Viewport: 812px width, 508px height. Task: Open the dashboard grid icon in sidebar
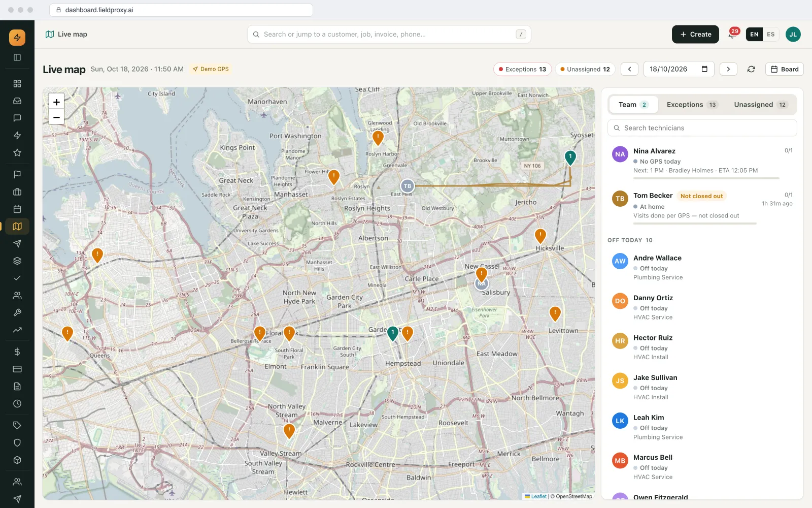point(17,83)
